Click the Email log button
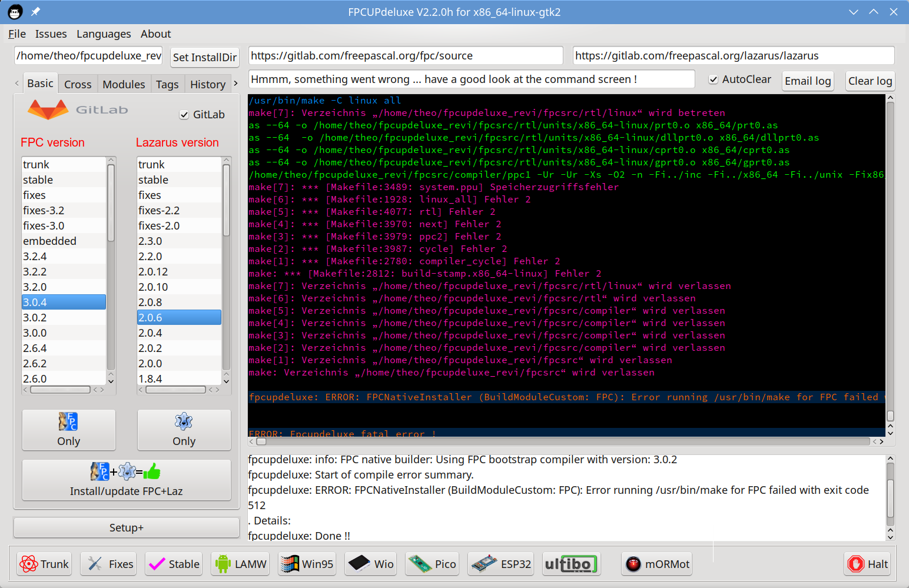The image size is (909, 588). (x=808, y=81)
